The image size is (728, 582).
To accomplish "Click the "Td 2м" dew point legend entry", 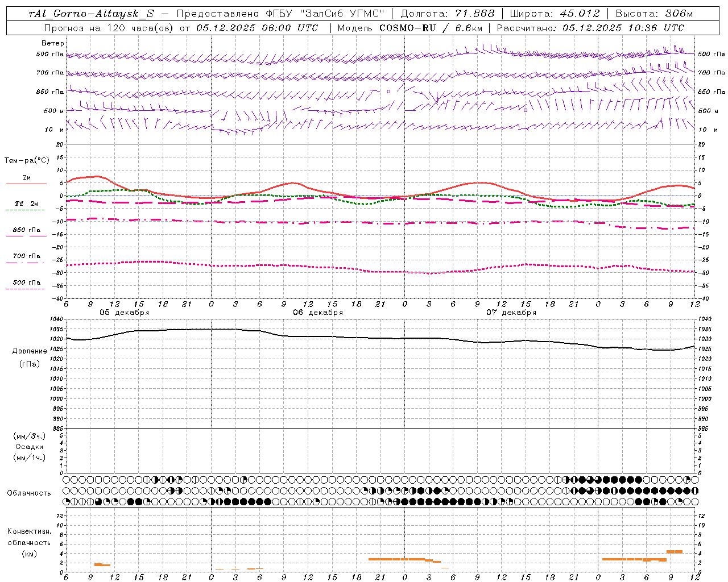I will click(27, 203).
